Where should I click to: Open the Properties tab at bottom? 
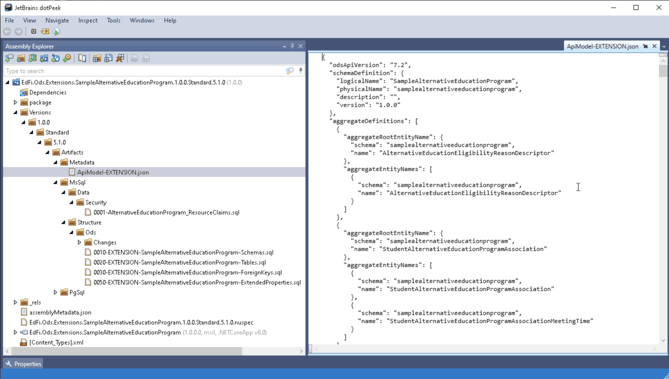(23, 364)
